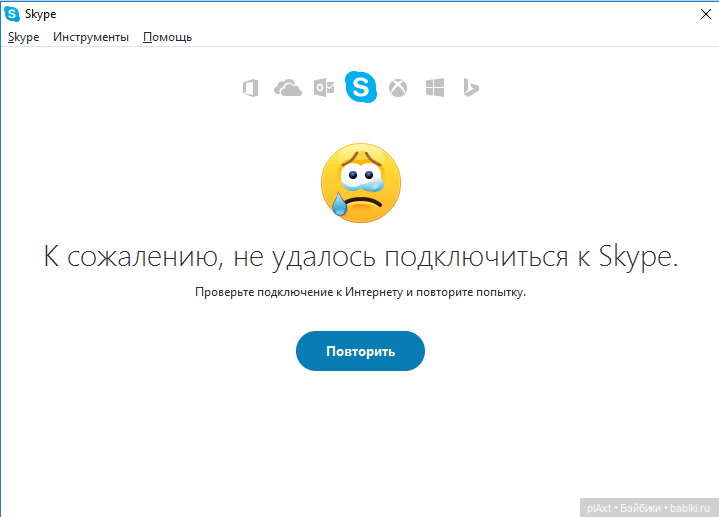Select the Bing icon

tap(470, 88)
